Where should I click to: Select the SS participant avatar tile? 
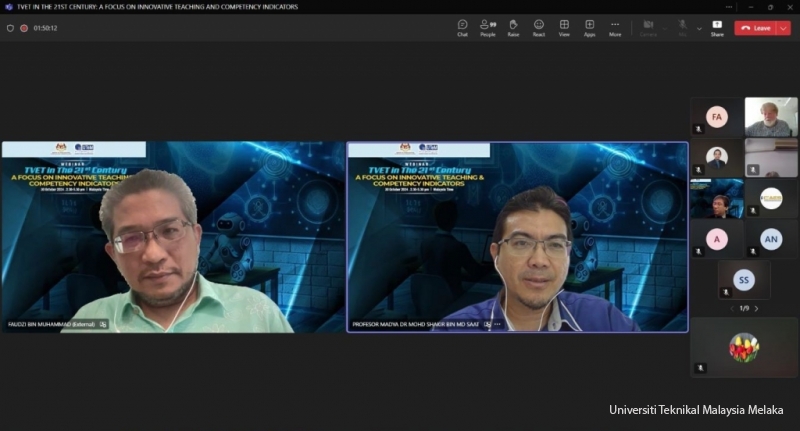click(743, 280)
